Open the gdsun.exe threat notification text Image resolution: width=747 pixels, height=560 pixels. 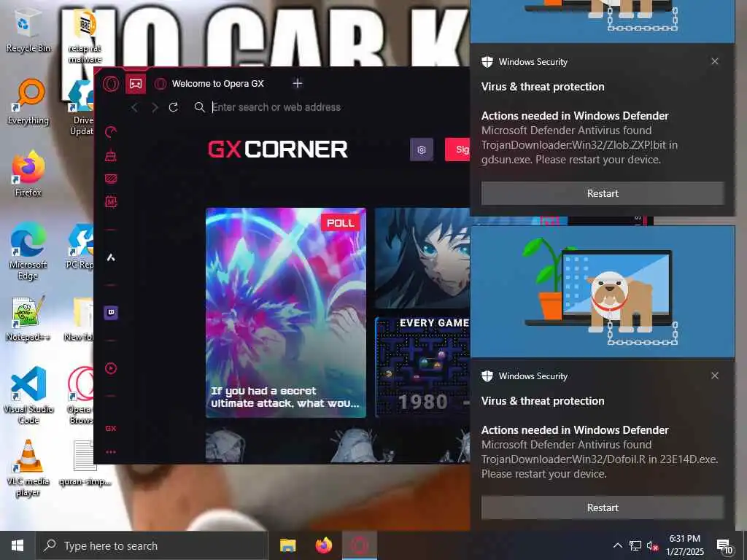579,138
